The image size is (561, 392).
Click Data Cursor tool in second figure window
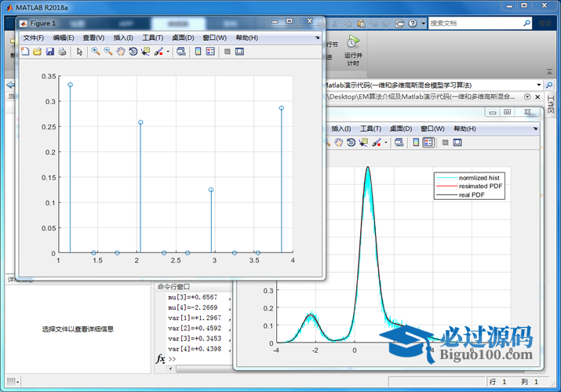click(363, 143)
